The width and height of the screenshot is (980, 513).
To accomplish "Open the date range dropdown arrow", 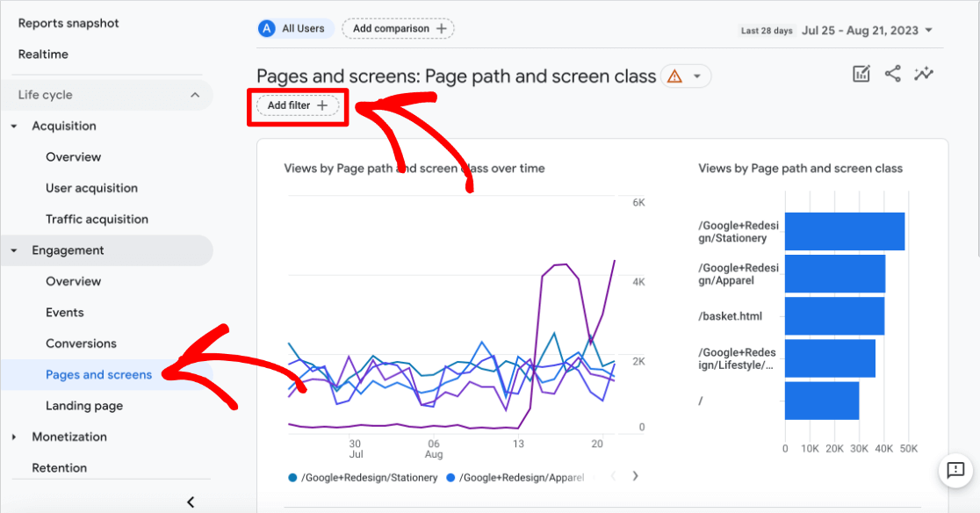I will tap(929, 30).
